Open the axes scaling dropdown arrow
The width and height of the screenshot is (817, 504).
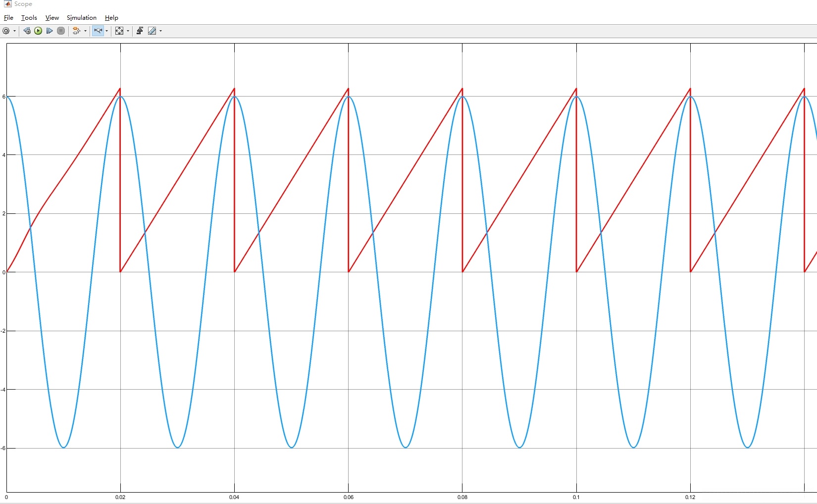point(128,31)
